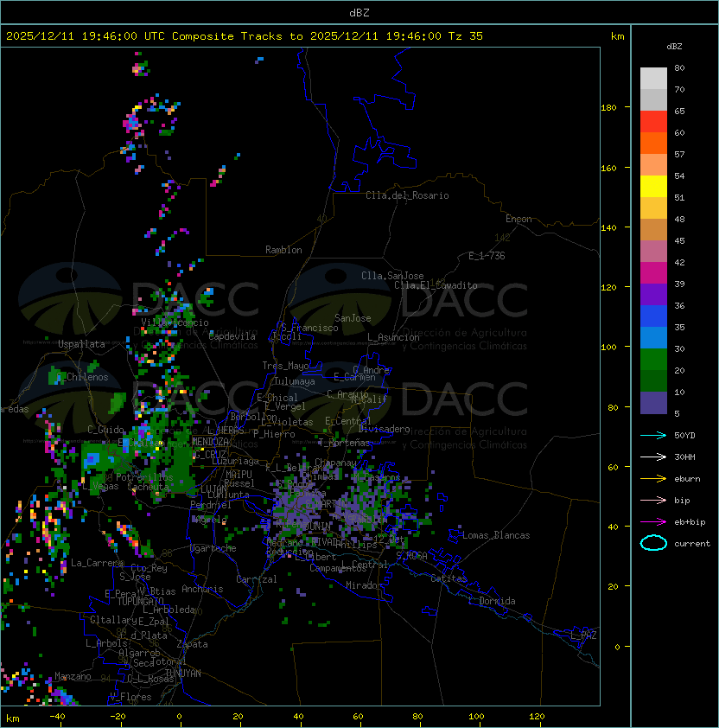Image resolution: width=719 pixels, height=728 pixels.
Task: Click the 'Tulumaya' map label
Action: (x=295, y=381)
